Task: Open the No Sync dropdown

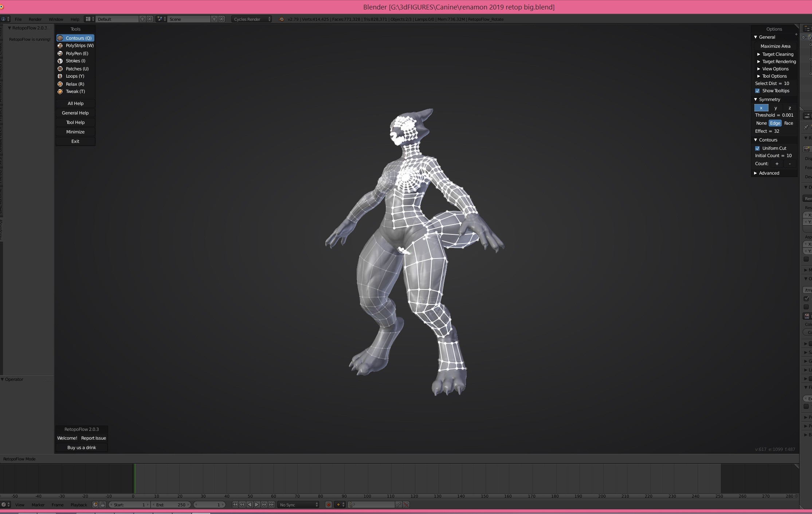Action: point(299,505)
